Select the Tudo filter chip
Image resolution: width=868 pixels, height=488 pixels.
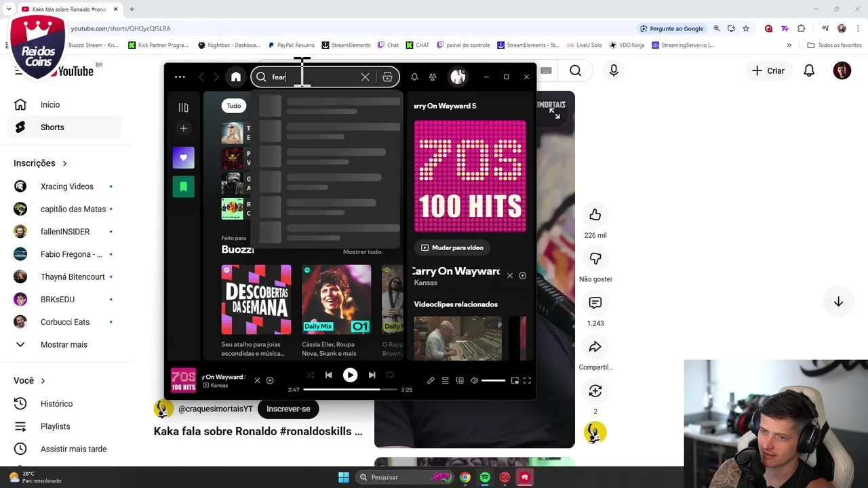tap(234, 106)
